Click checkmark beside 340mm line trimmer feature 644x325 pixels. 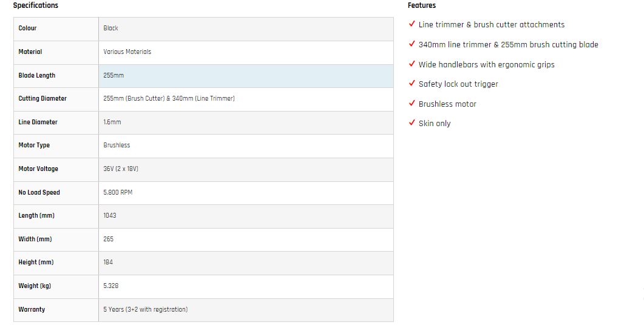click(x=412, y=44)
